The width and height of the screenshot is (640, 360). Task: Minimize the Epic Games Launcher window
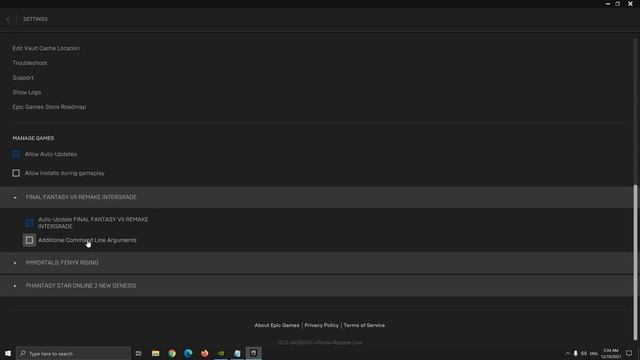point(608,4)
